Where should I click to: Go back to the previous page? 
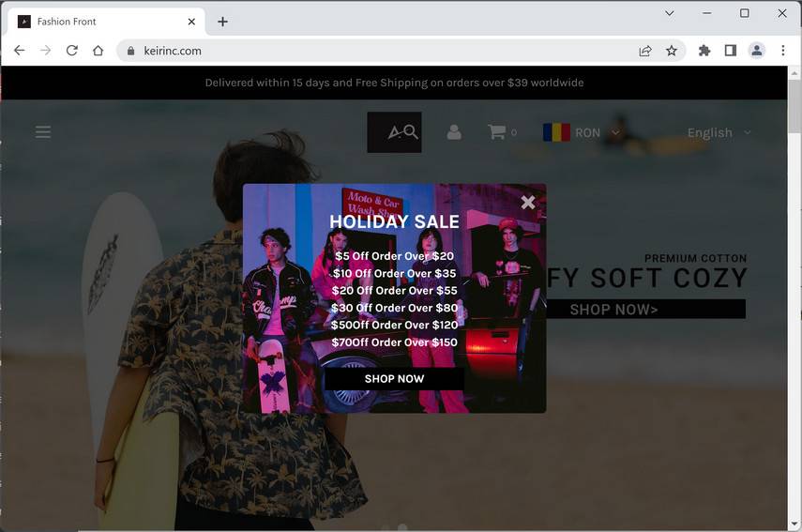(x=20, y=50)
